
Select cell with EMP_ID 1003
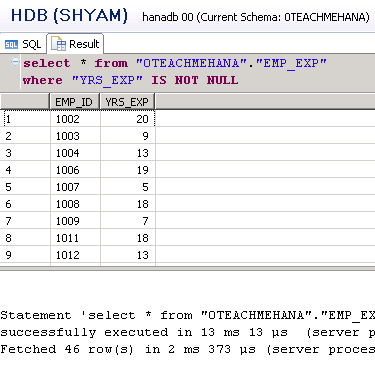pyautogui.click(x=75, y=136)
